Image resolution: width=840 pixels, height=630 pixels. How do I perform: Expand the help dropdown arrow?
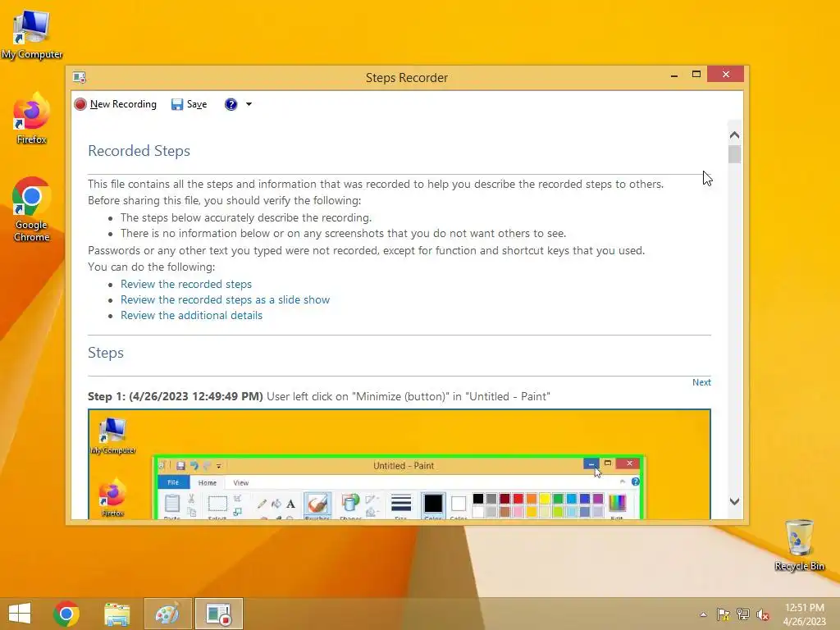click(249, 104)
